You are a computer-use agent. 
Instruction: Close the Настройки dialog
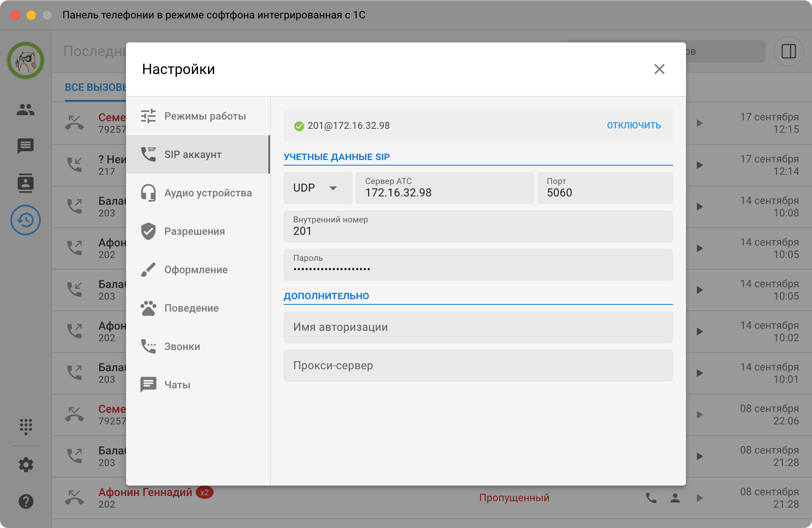coord(659,69)
